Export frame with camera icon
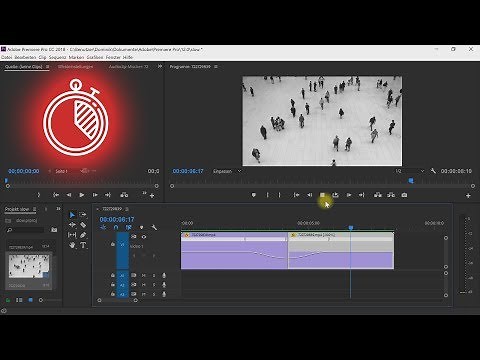The height and width of the screenshot is (360, 480). tap(404, 195)
